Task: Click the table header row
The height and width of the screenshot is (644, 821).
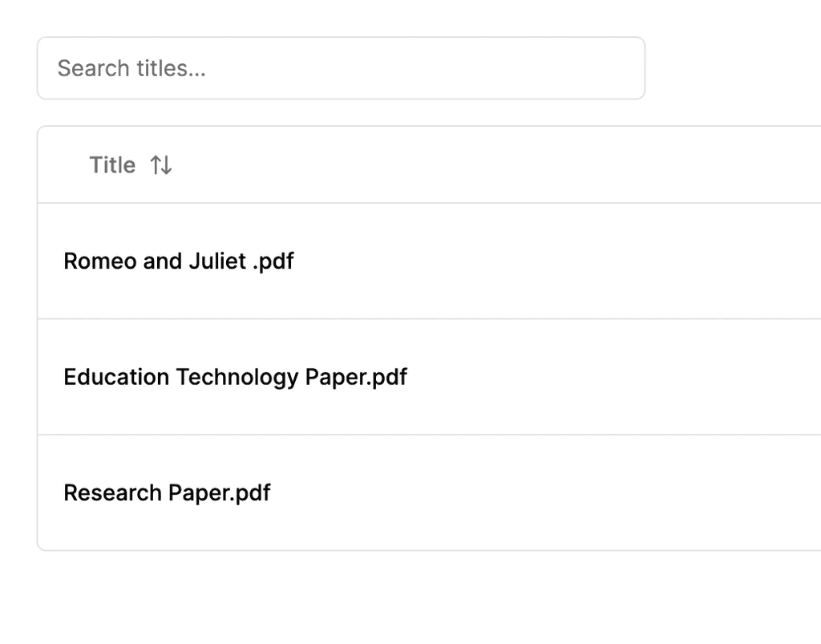Action: click(x=401, y=165)
